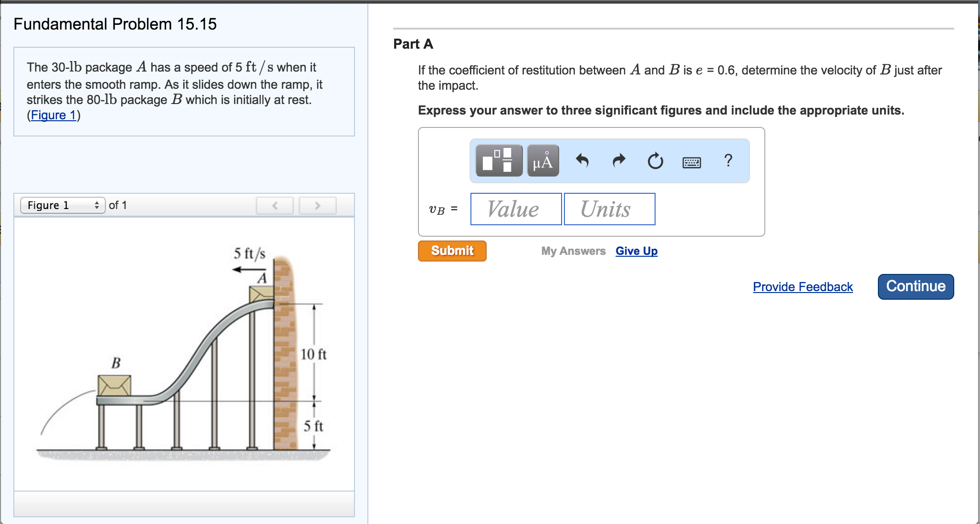Click the Value input field
The image size is (980, 524).
[x=516, y=209]
